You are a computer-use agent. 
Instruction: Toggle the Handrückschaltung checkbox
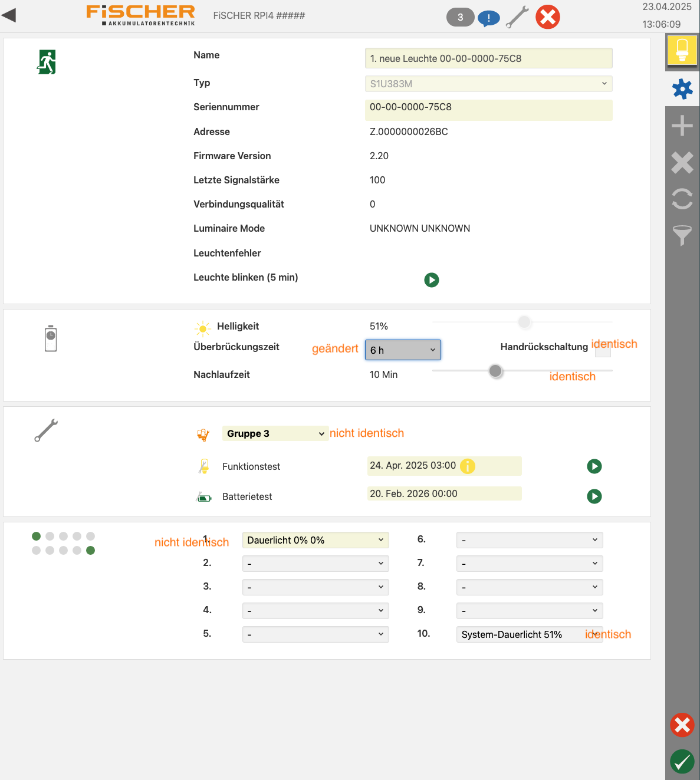pos(602,351)
